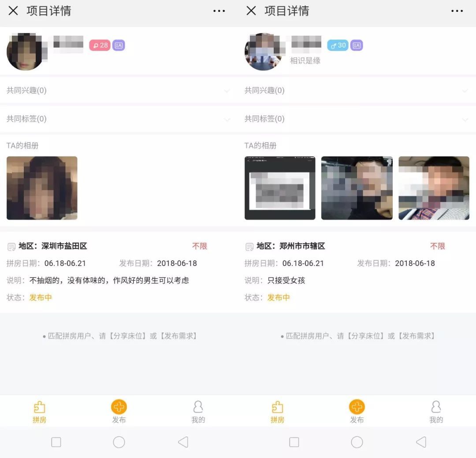Open the purple card icon next to age badge
This screenshot has width=476, height=458.
[x=119, y=45]
